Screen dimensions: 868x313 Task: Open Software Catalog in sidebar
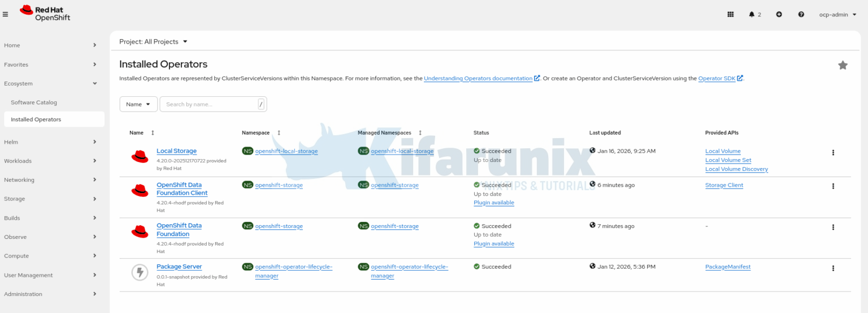[34, 102]
